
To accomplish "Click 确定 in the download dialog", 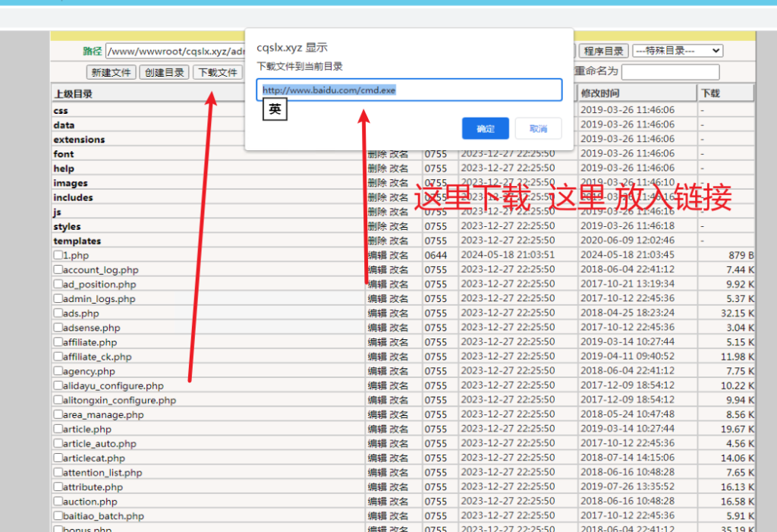I will pos(486,128).
